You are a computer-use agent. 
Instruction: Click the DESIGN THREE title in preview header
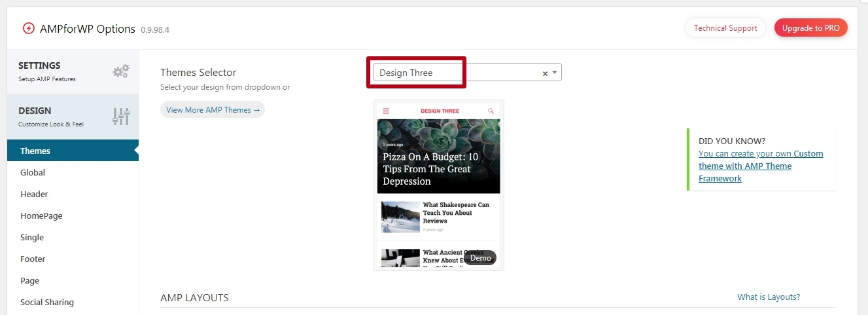click(440, 111)
